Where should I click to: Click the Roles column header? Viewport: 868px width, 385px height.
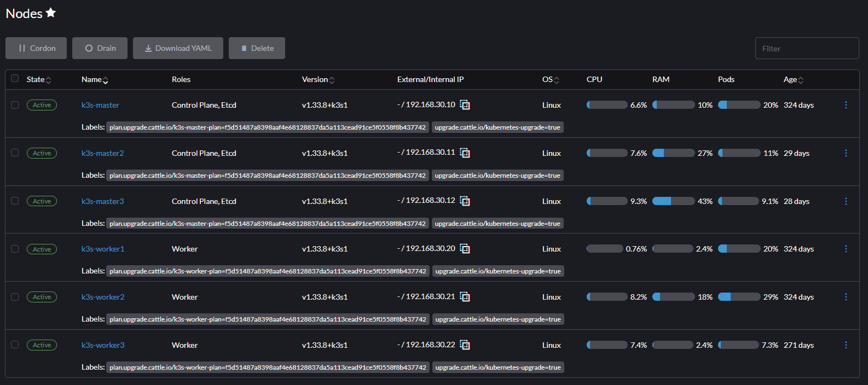coord(181,79)
